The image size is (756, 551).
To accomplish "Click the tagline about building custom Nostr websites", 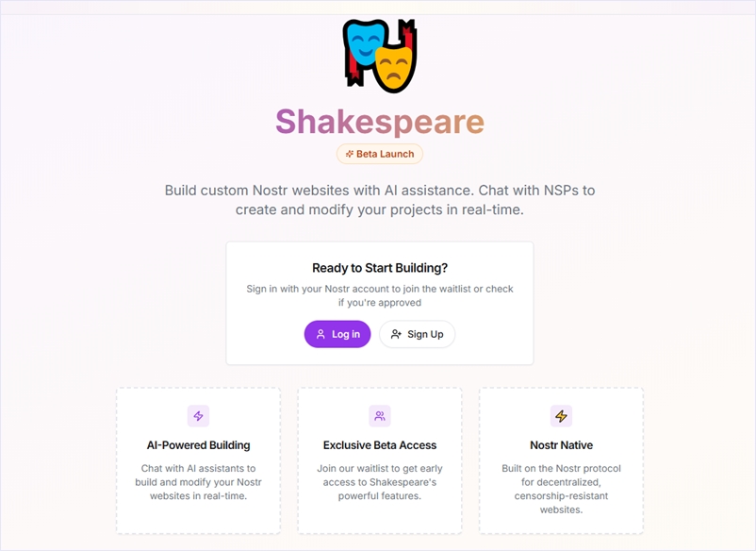I will 380,199.
